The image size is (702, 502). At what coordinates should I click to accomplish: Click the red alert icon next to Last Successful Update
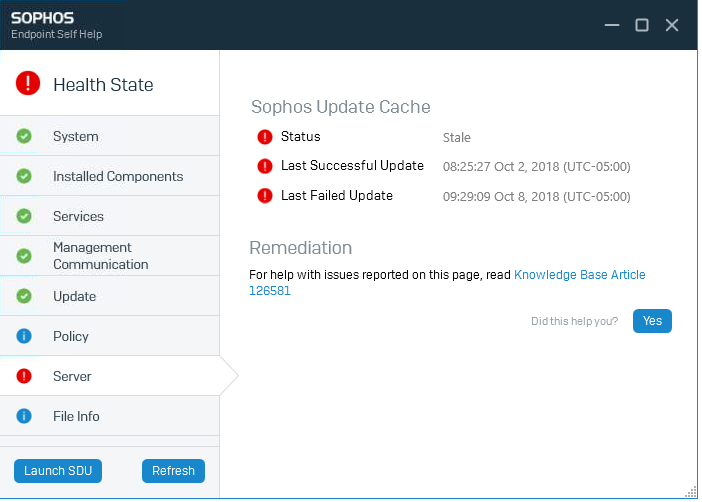[x=265, y=166]
